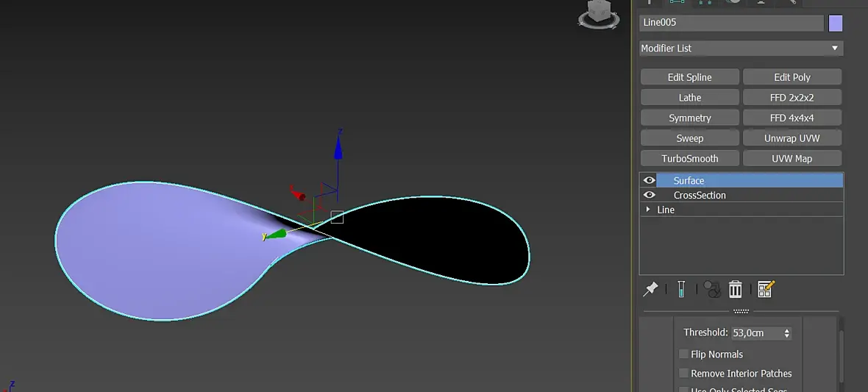868x392 pixels.
Task: Apply the TurboSmooth modifier
Action: pos(690,158)
